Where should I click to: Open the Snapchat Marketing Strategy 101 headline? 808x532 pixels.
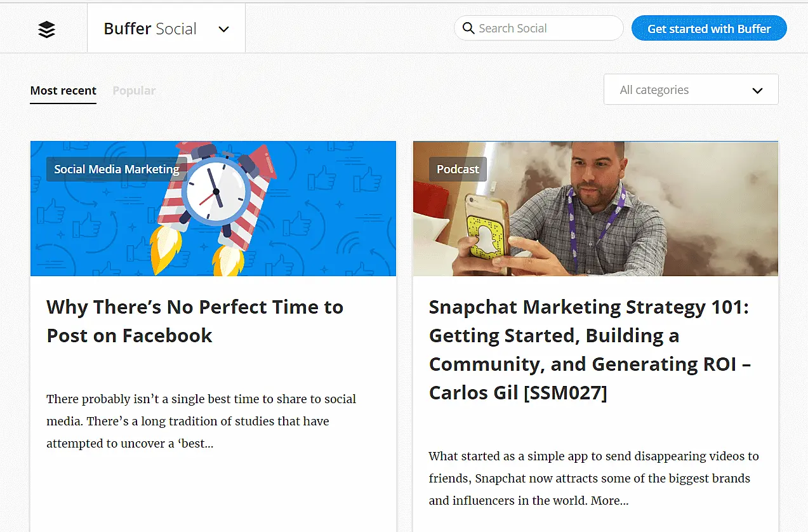(589, 350)
